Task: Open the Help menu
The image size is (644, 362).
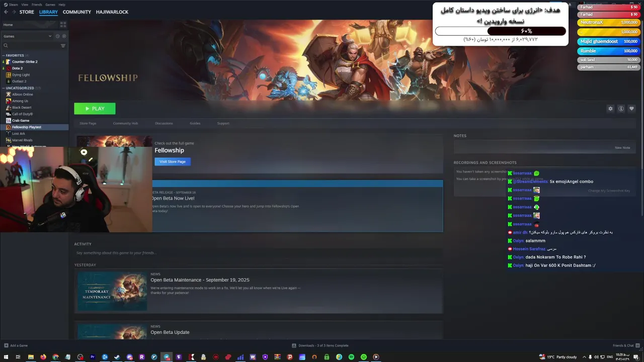Action: 62,5
